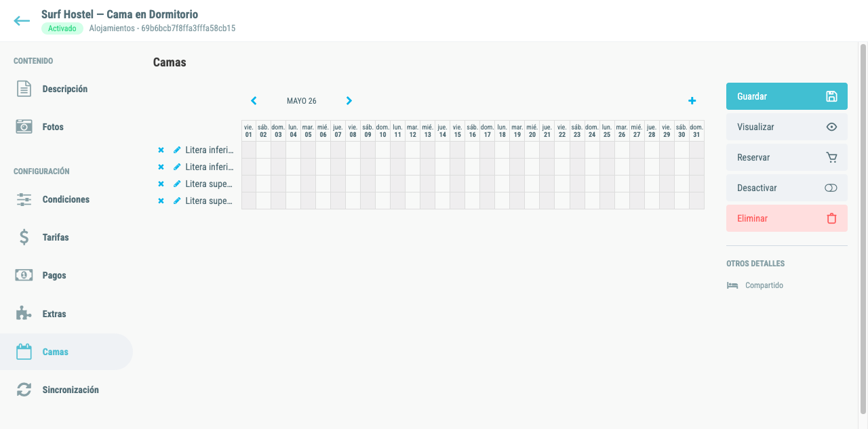Click the Visualizar preview button

pos(787,127)
